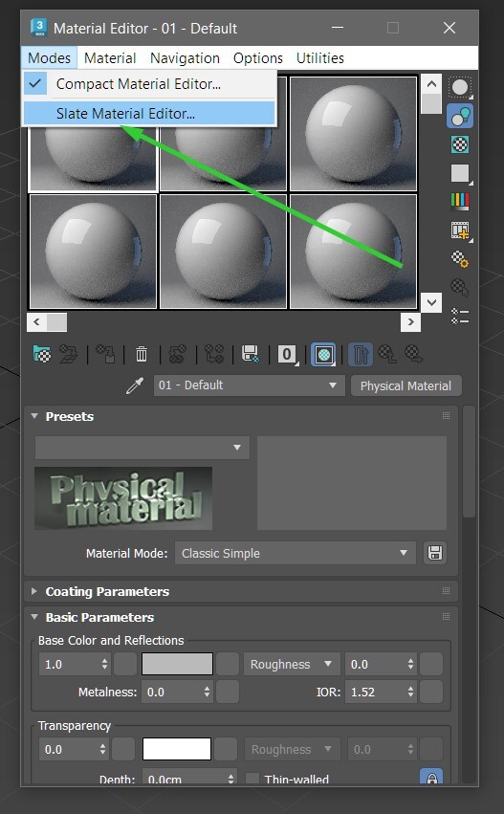Click the Material ID Channel button
Viewport: 504px width, 814px height.
click(x=287, y=354)
